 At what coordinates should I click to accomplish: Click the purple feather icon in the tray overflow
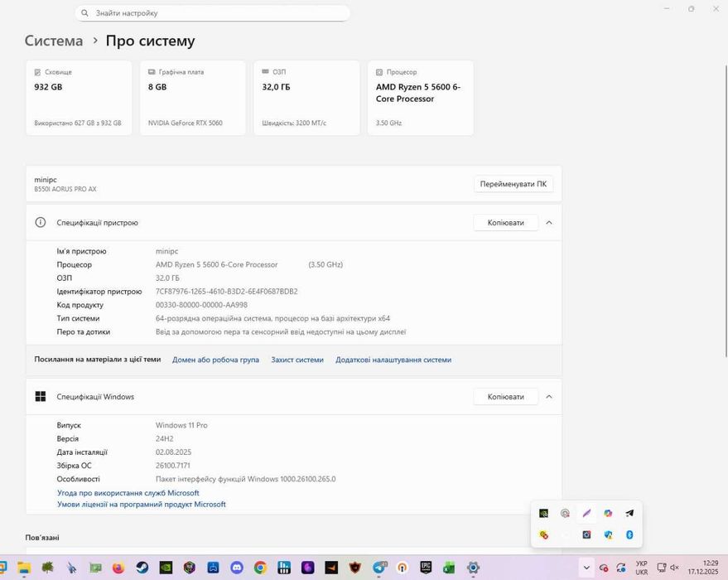click(587, 513)
